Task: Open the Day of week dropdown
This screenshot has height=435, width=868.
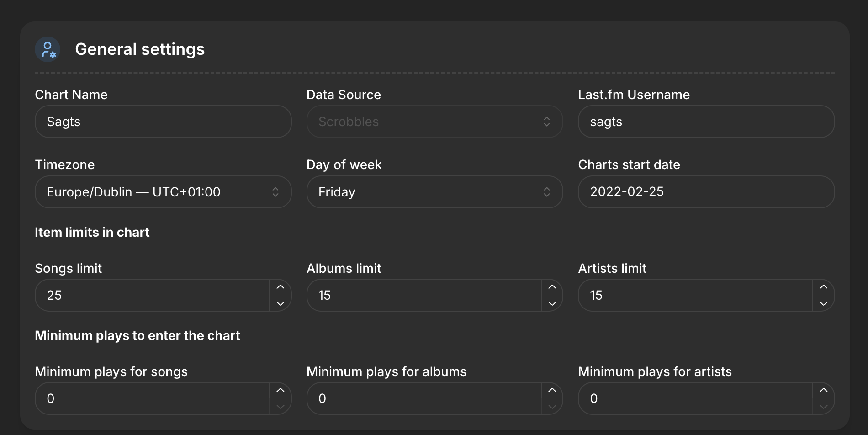Action: coord(434,192)
